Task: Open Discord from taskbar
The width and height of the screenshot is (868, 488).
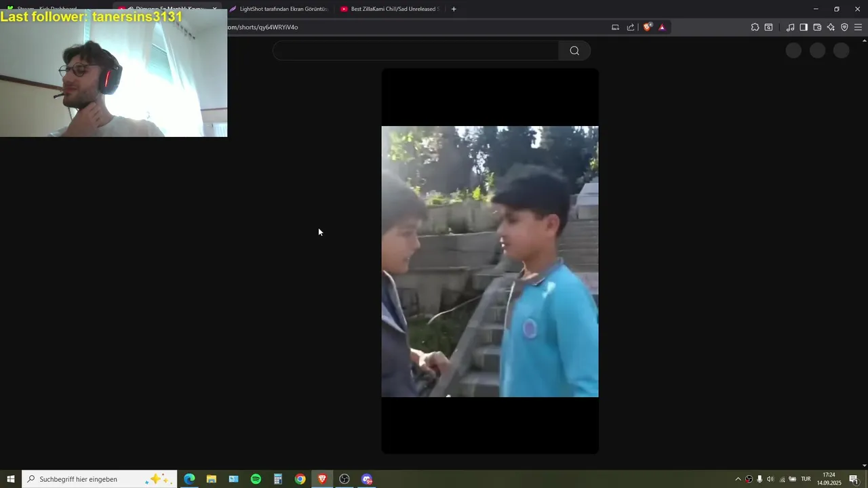Action: (x=367, y=479)
